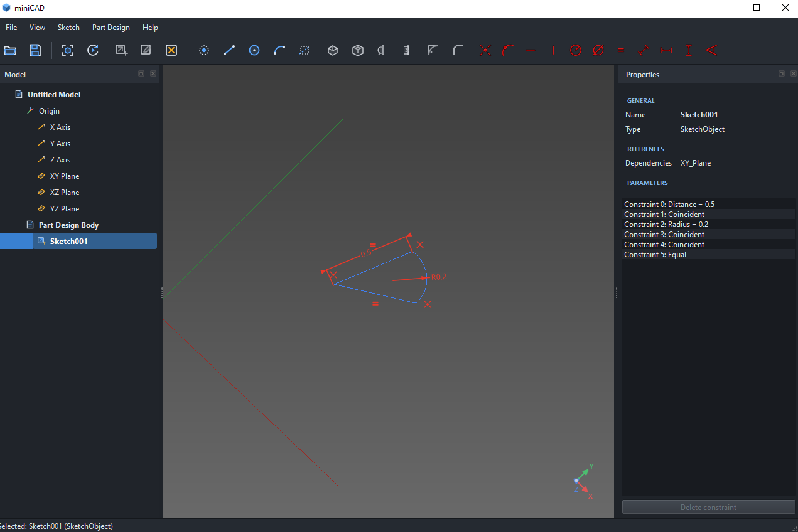798x532 pixels.
Task: Select Constraint 3: Coincident row
Action: click(x=708, y=235)
